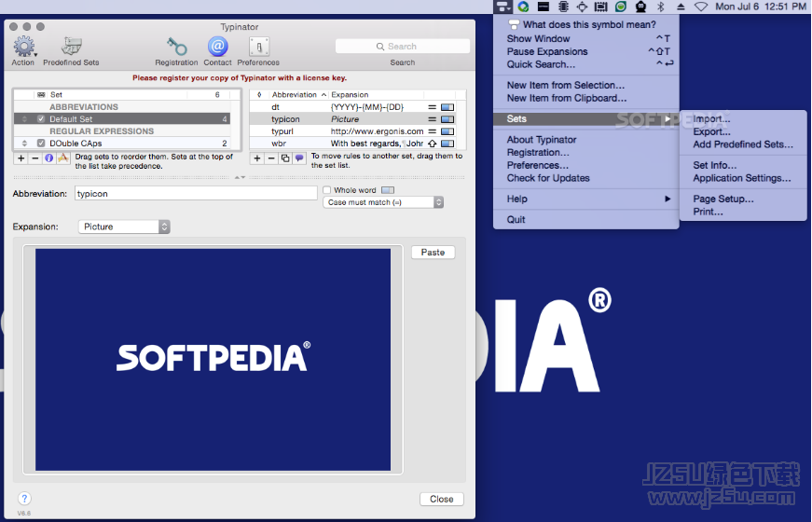Remove selected rule with minus button under the Abbreviation list

(271, 158)
